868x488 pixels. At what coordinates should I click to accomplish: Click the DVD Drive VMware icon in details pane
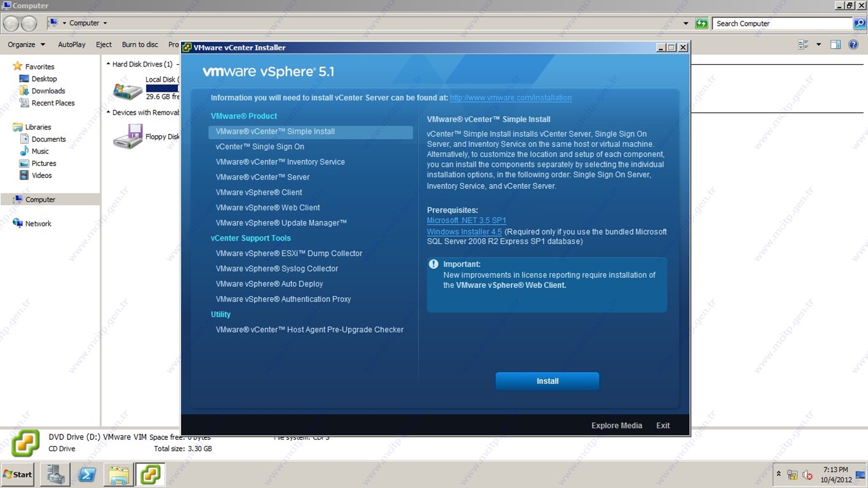pos(25,443)
